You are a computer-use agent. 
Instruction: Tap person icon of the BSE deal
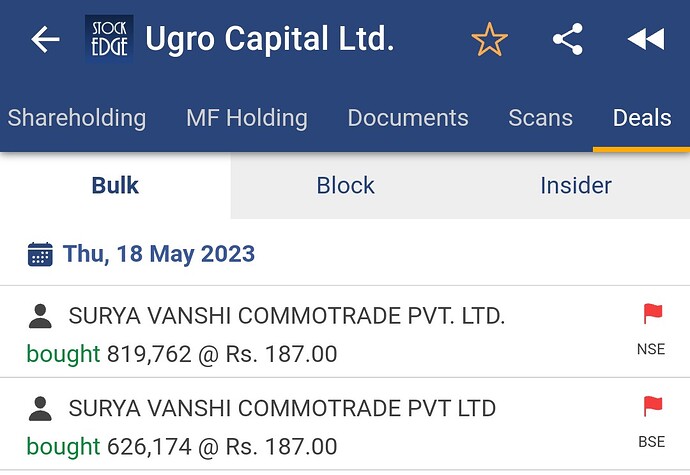40,408
